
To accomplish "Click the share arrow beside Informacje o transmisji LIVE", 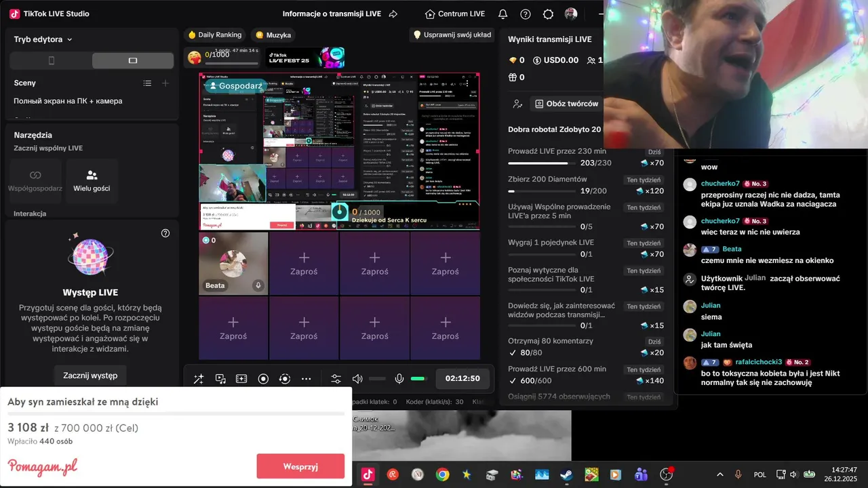I will click(393, 14).
